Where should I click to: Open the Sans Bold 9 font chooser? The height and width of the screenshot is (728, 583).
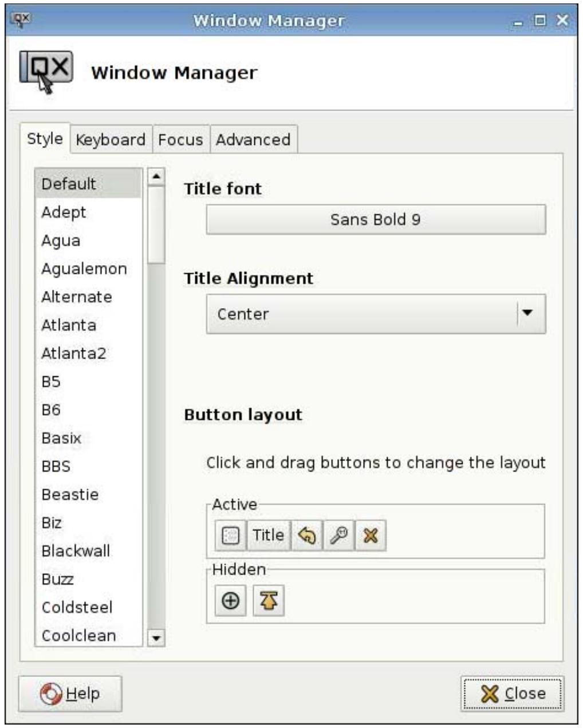point(376,219)
